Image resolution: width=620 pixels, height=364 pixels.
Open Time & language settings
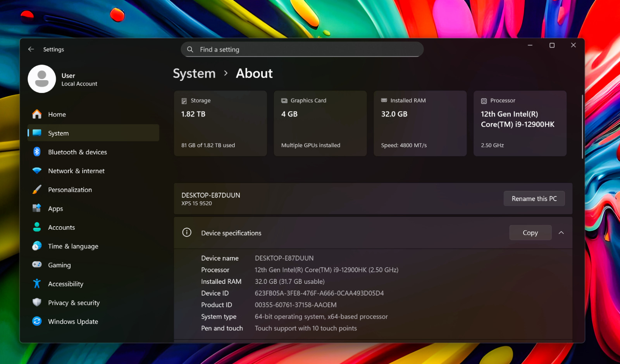[x=93, y=246]
